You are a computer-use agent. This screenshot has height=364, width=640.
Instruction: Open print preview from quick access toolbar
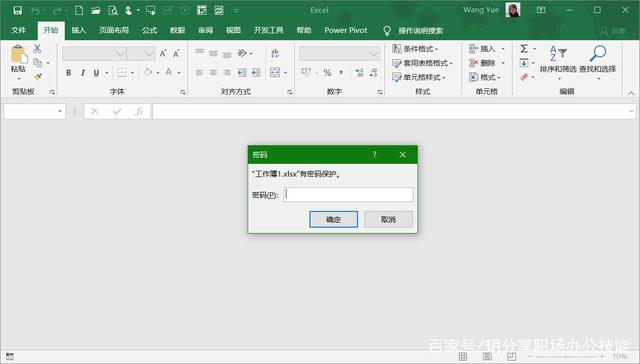pyautogui.click(x=113, y=11)
